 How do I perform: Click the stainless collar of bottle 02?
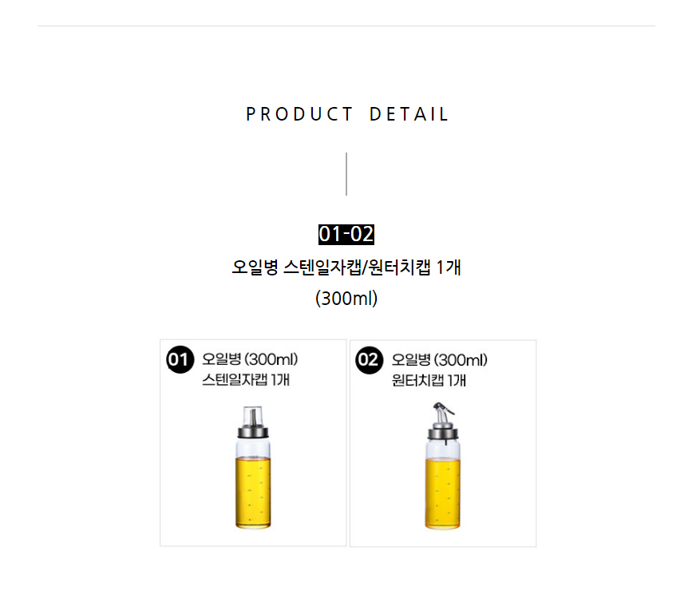tap(443, 432)
